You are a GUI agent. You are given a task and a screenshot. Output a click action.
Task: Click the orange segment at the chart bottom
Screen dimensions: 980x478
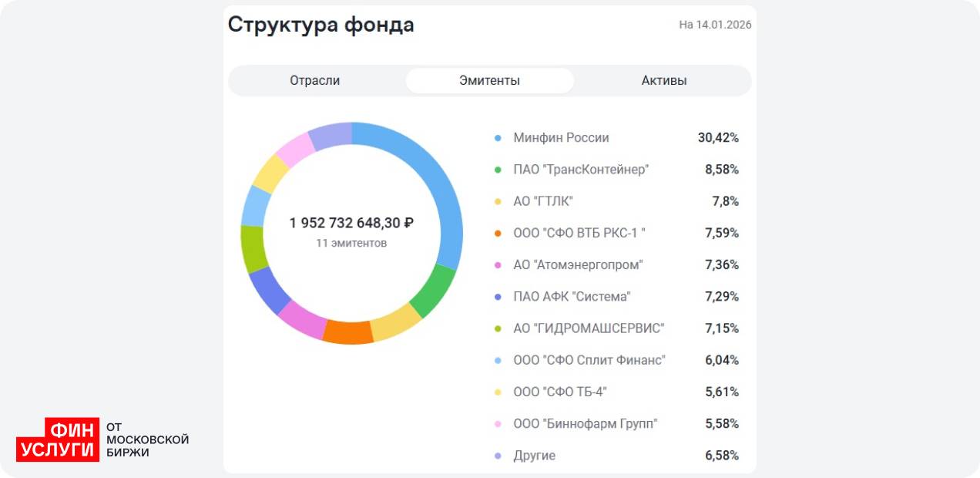(347, 332)
